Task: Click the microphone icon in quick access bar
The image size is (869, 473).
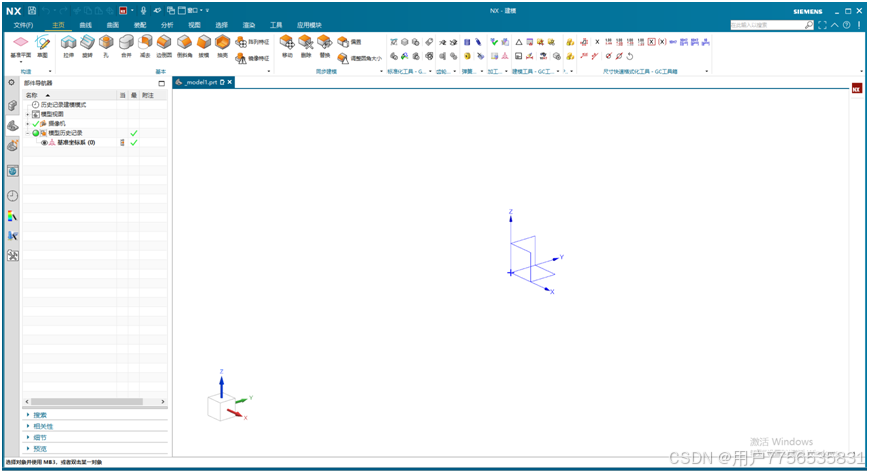Action: tap(144, 11)
